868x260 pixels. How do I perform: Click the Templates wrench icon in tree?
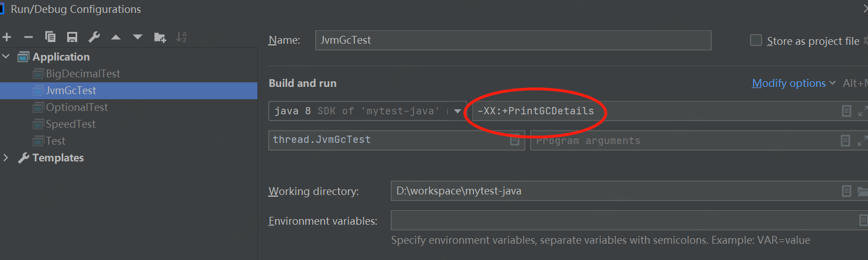click(24, 157)
